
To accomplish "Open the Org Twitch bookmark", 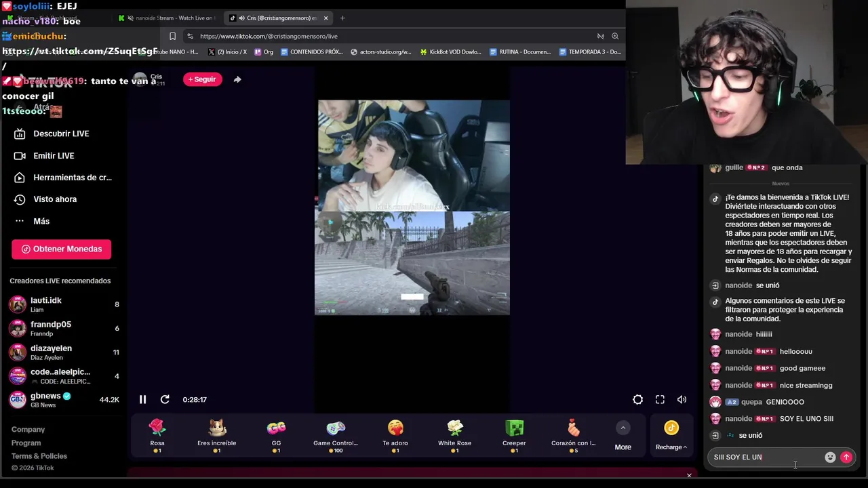I will coord(264,52).
